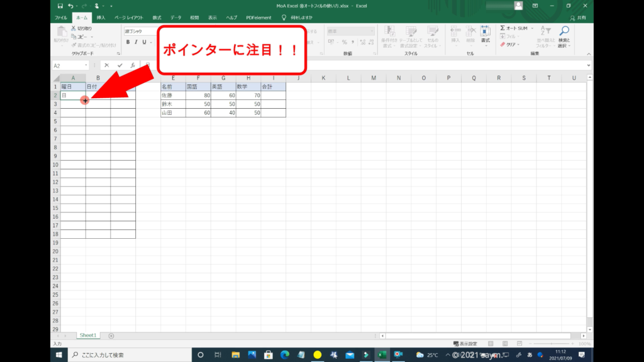Expand the Name Box dropdown
This screenshot has height=362, width=644.
[86, 65]
